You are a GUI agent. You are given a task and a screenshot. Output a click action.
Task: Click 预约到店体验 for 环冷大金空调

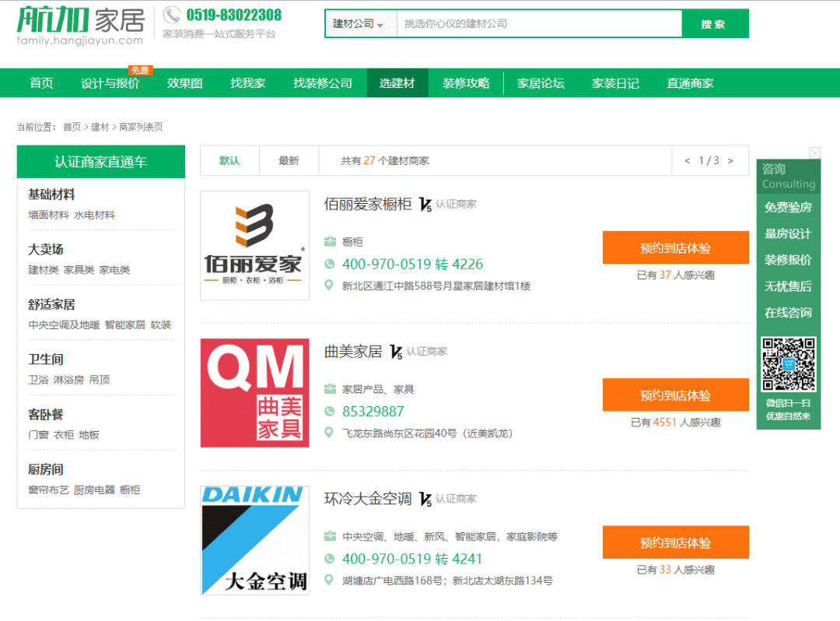pyautogui.click(x=676, y=542)
